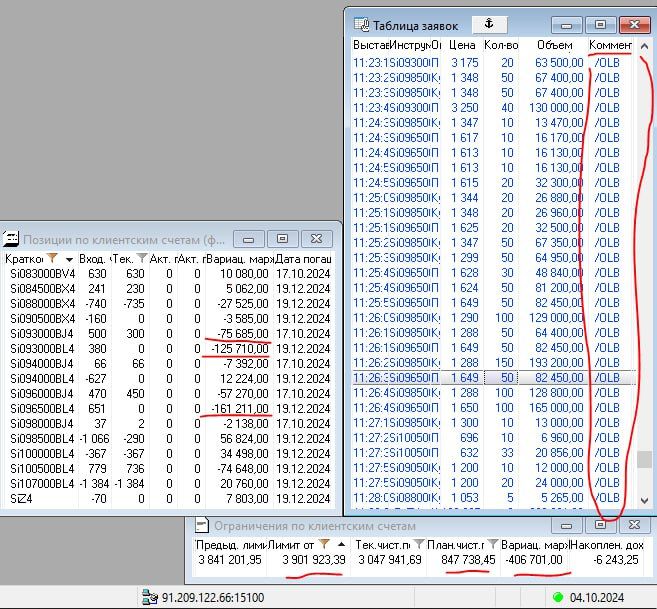Image resolution: width=657 pixels, height=609 pixels.
Task: Click order price 3 175 in orders table
Action: (465, 63)
